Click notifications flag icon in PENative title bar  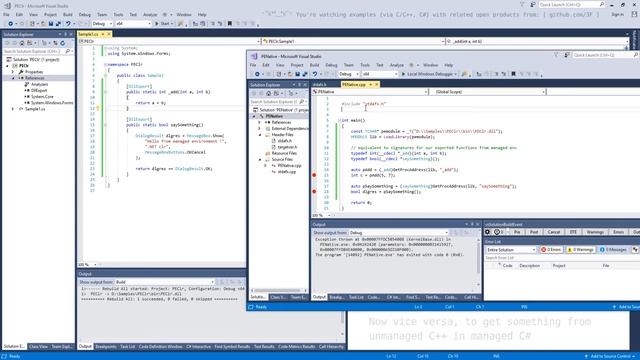(556, 55)
